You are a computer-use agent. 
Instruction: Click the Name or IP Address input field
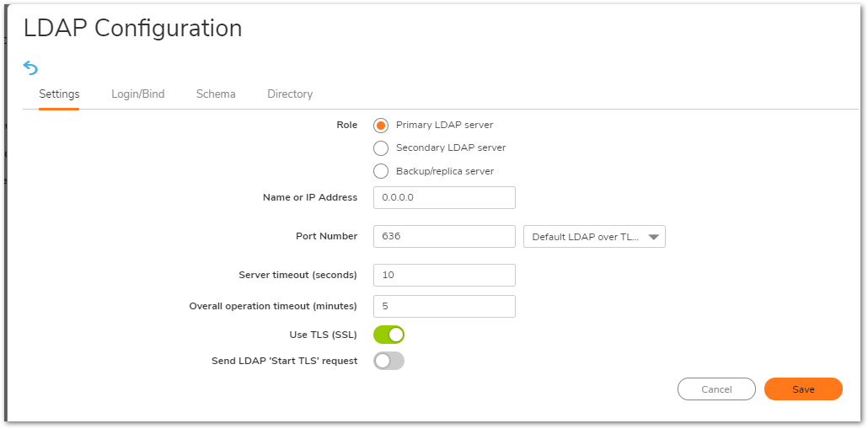(x=444, y=197)
